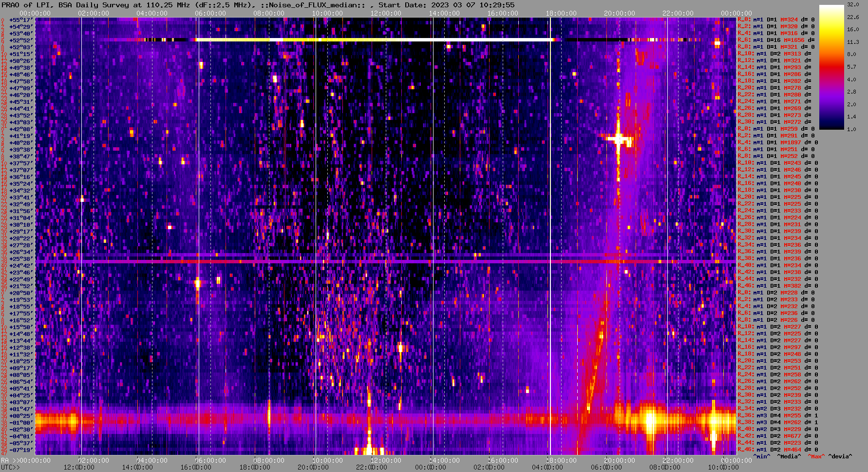868x472 pixels.
Task: Select the +33°41' declination label
Action: 21,197
